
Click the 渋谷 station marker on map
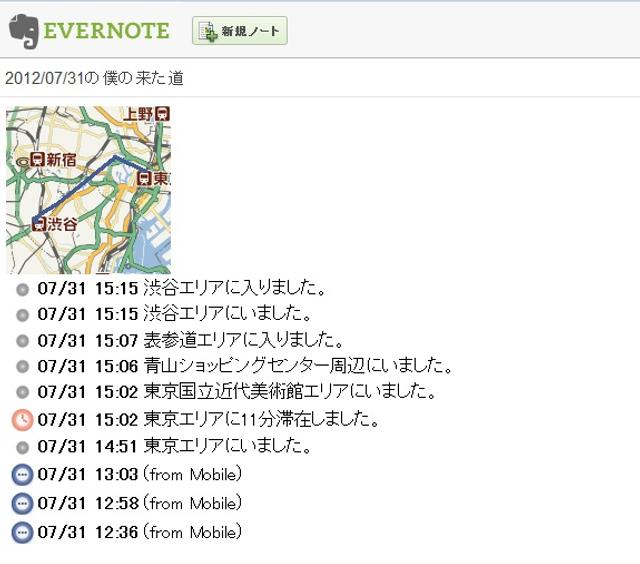pyautogui.click(x=39, y=224)
